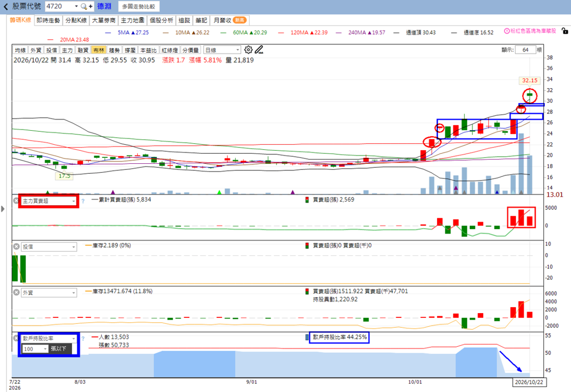The image size is (571, 392).
Task: Close the 主力買賣超 indicator panel
Action: click(x=16, y=201)
